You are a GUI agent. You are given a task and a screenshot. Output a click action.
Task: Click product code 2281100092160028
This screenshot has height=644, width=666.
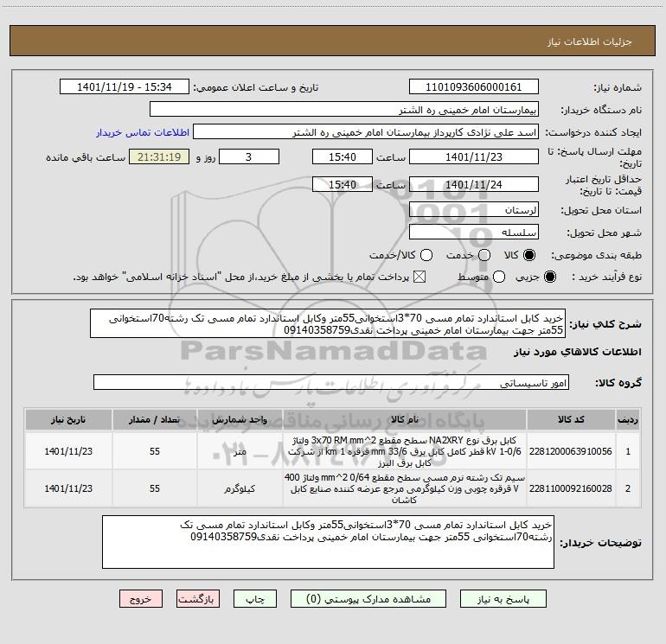point(571,488)
